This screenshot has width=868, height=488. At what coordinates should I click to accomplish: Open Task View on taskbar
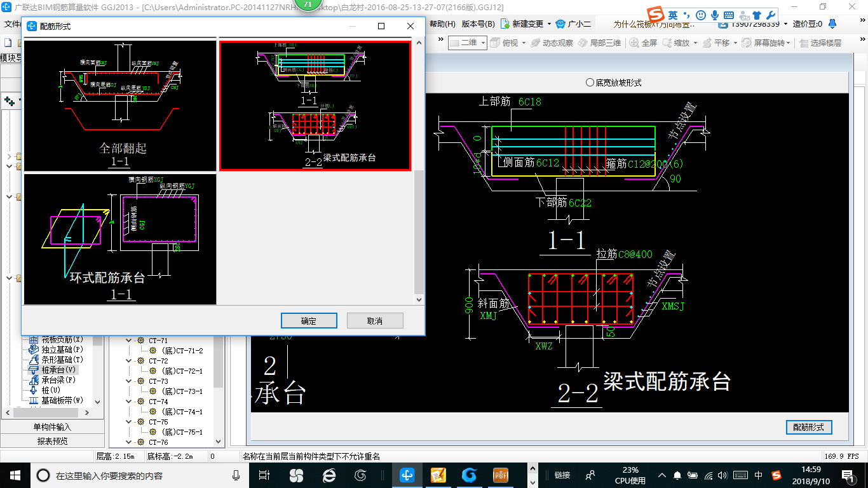[265, 475]
